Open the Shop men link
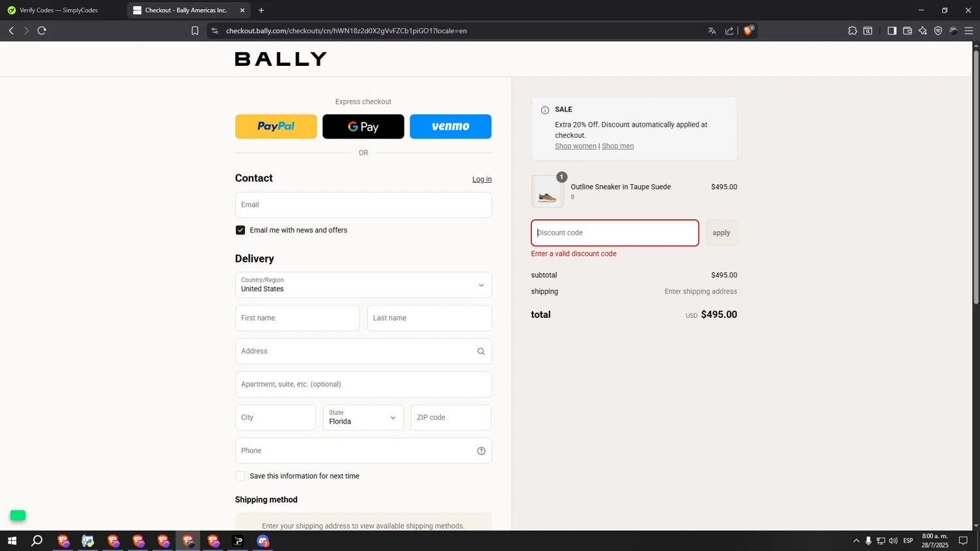Viewport: 980px width, 551px height. click(x=617, y=146)
